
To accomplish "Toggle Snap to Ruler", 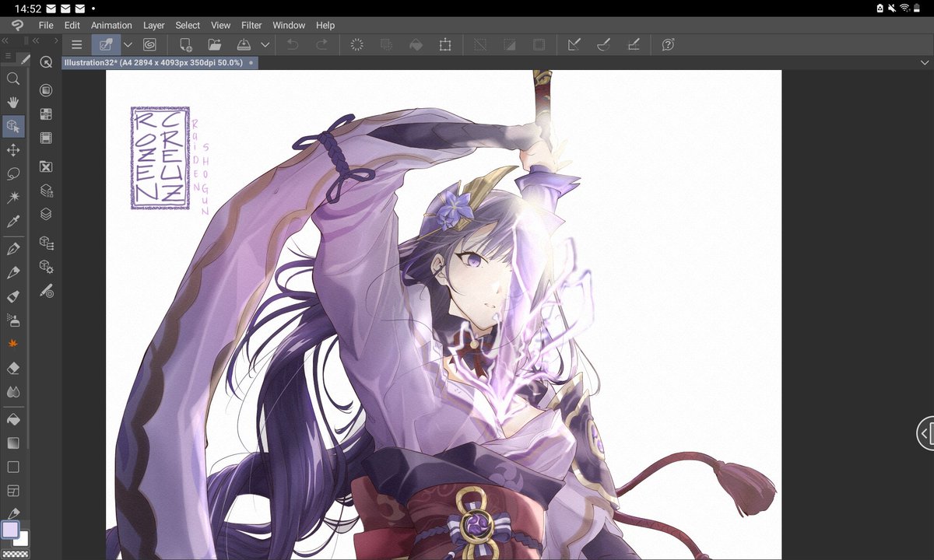I will tap(574, 44).
